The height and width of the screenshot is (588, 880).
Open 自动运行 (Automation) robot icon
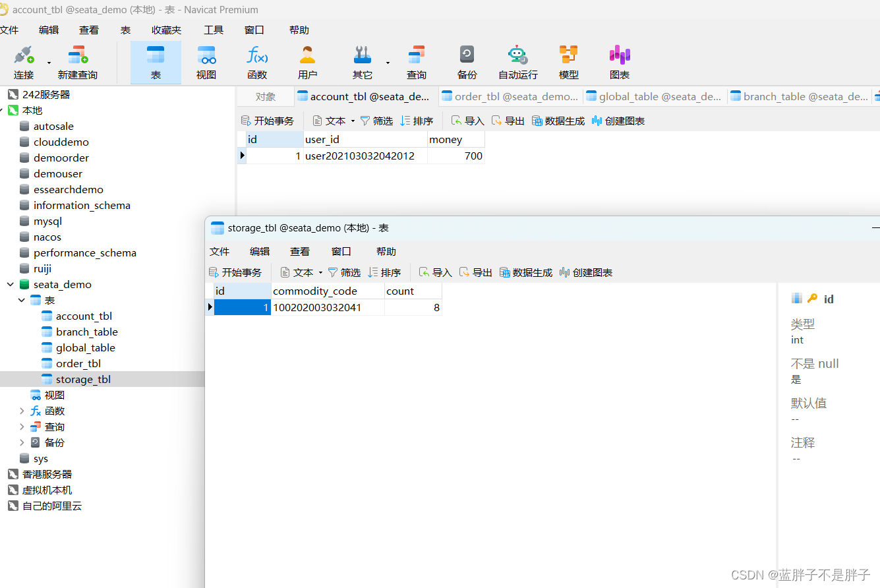[518, 62]
